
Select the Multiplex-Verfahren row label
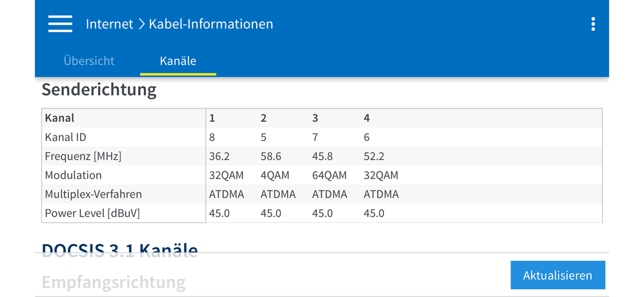coord(94,194)
